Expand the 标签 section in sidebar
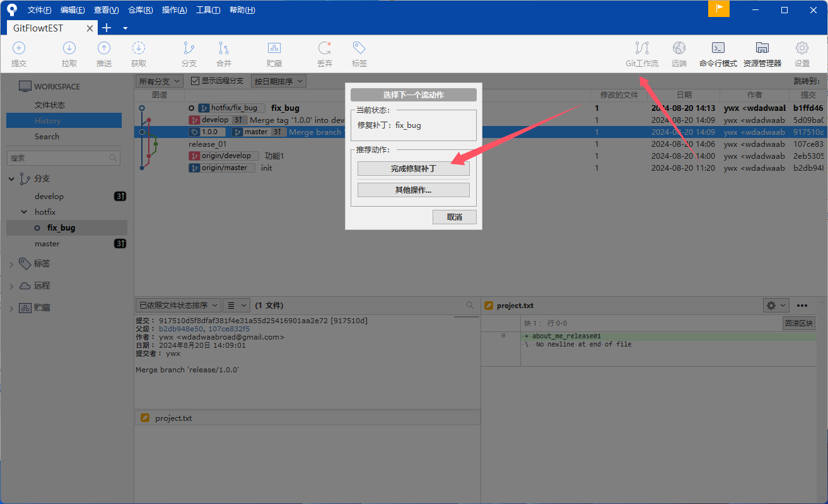828x504 pixels. (11, 264)
